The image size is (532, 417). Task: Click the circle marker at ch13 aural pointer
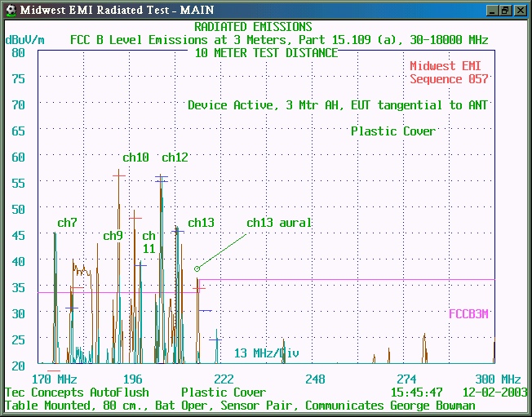[x=197, y=268]
